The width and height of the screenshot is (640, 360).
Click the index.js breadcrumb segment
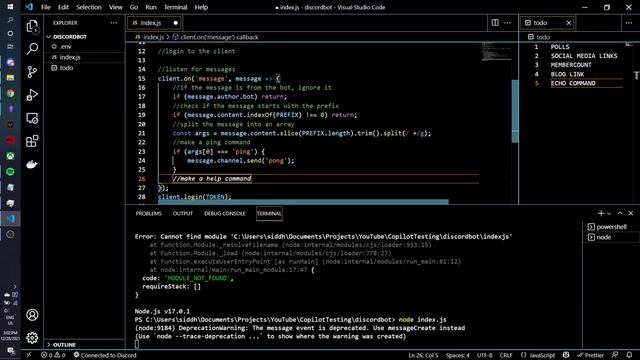pos(149,37)
